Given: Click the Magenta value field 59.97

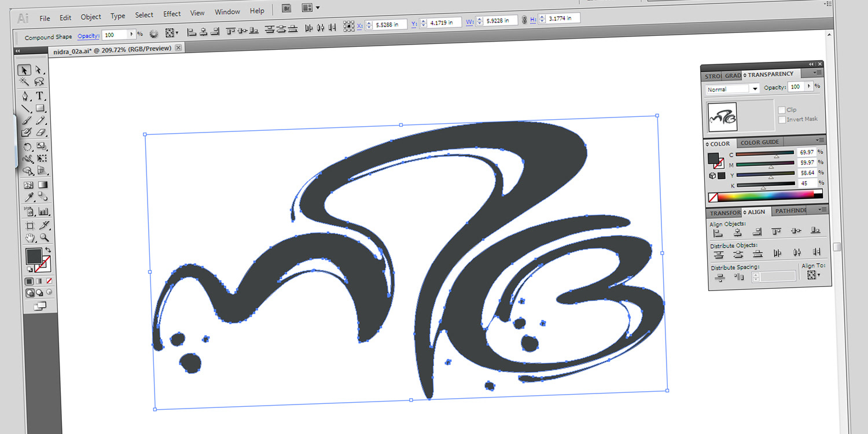Looking at the screenshot, I should [807, 163].
